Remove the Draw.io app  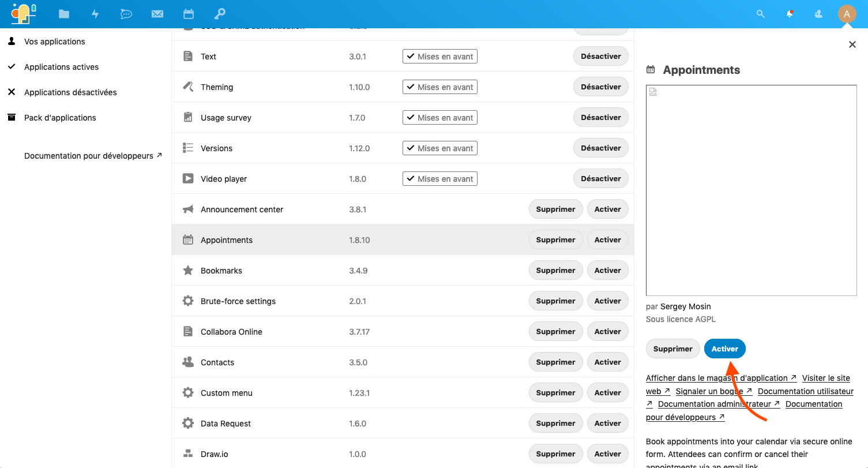point(556,454)
